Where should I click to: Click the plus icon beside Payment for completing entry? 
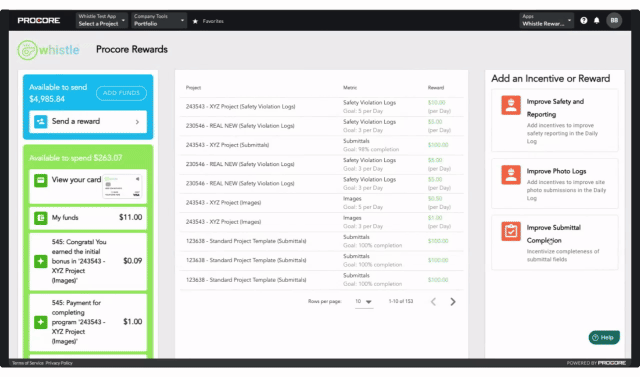point(40,322)
